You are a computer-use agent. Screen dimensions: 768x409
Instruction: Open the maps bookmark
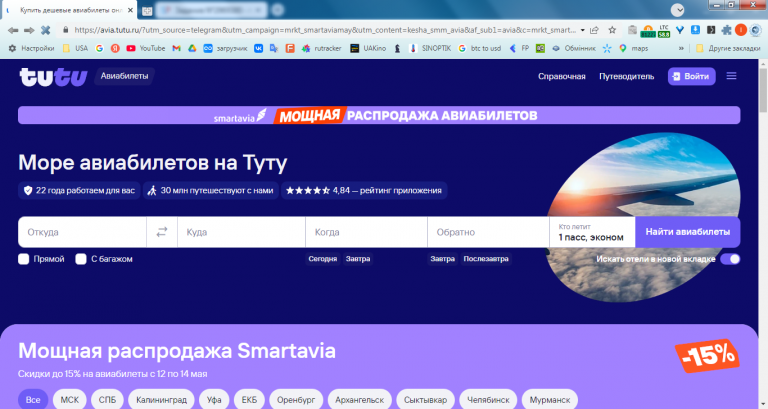(x=633, y=48)
